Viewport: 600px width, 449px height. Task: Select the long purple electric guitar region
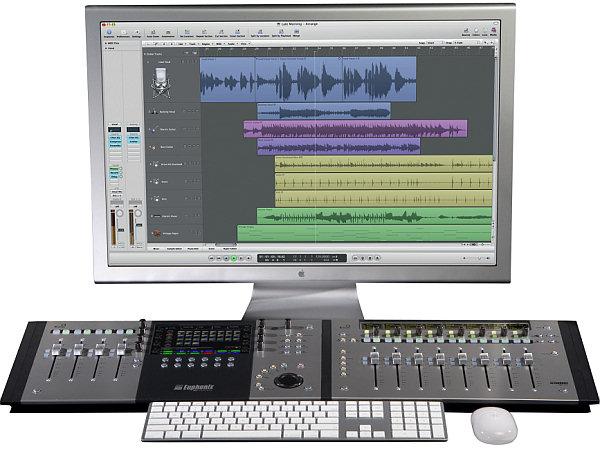pos(355,129)
